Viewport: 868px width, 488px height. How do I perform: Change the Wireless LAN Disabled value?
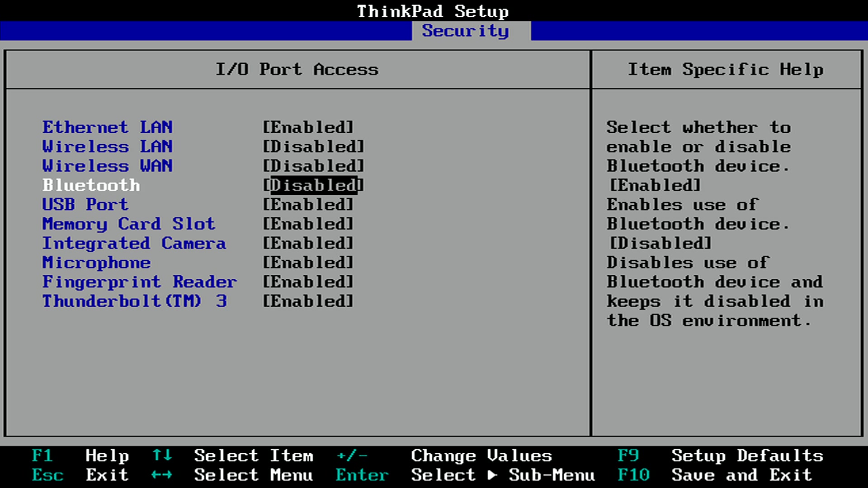pos(313,147)
